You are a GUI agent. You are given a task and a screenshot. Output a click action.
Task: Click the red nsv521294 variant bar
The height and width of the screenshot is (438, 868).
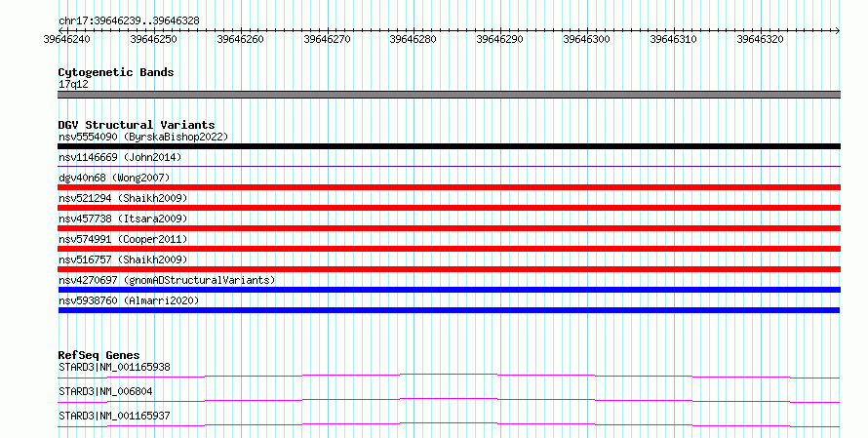(x=449, y=208)
